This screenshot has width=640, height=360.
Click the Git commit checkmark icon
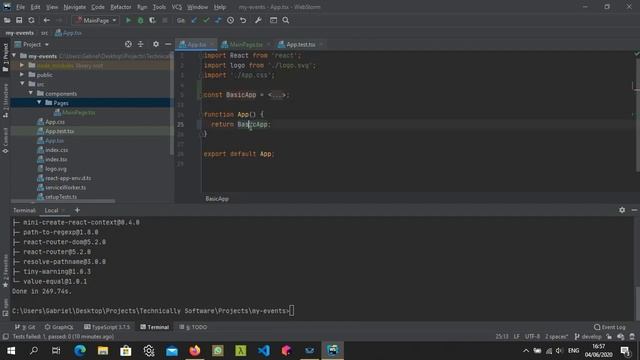click(x=206, y=20)
